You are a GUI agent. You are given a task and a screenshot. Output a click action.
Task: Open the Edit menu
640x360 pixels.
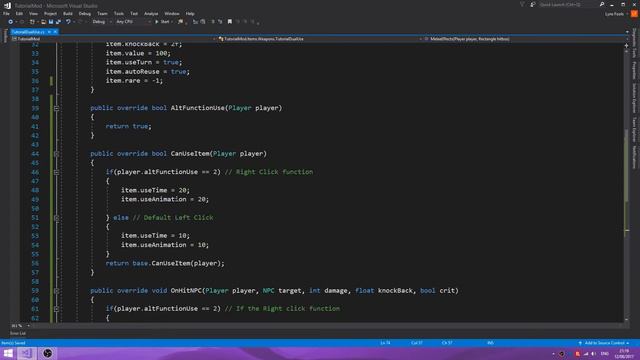point(19,14)
